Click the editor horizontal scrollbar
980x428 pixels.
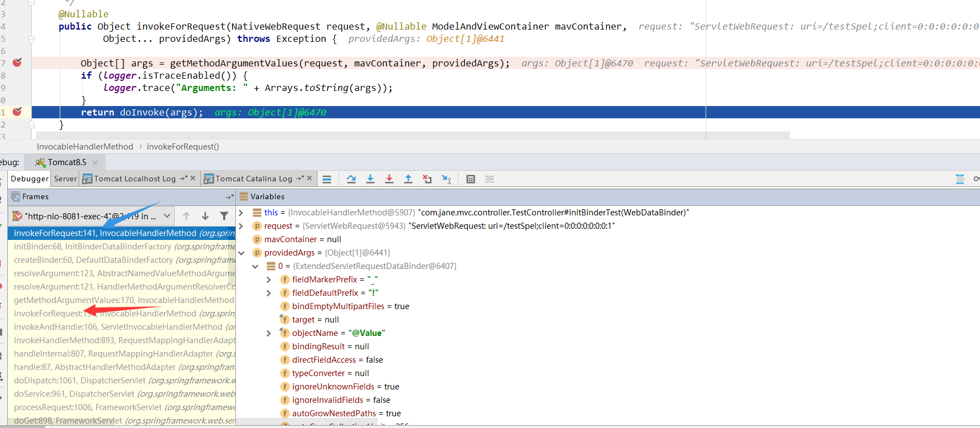point(413,135)
